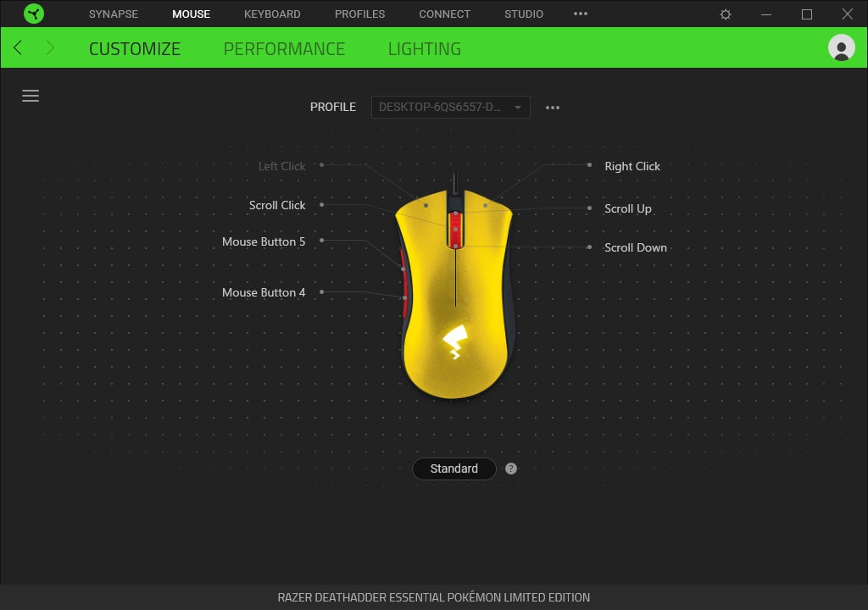Click the Pikachu tail logo on mouse

[x=455, y=341]
